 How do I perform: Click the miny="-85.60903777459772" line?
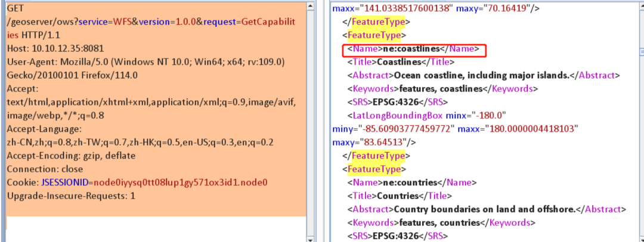pyautogui.click(x=455, y=129)
